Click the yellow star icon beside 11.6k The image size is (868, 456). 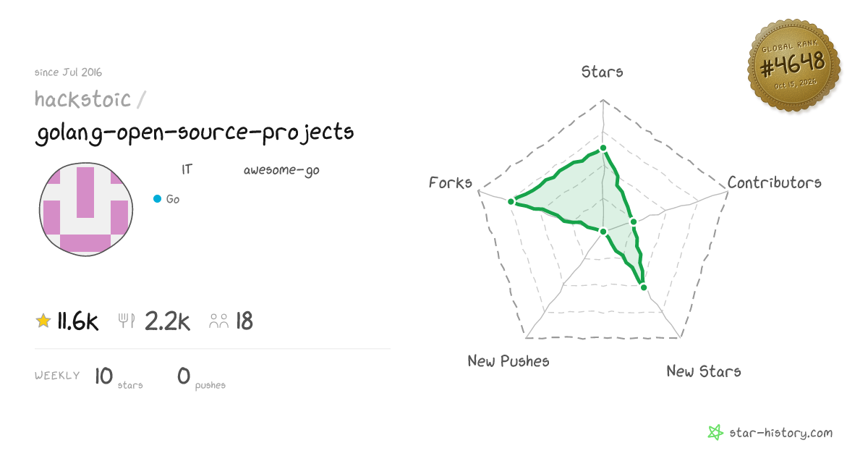pyautogui.click(x=43, y=321)
